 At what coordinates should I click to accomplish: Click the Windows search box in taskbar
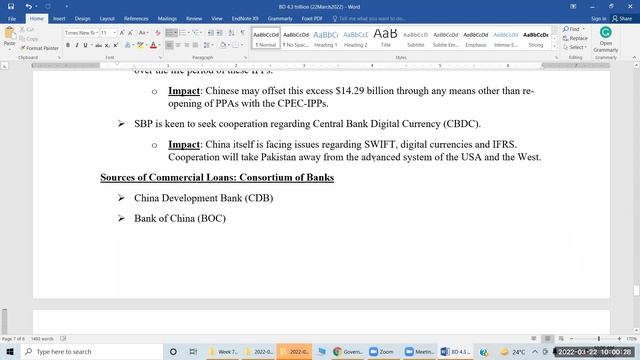coord(92,351)
